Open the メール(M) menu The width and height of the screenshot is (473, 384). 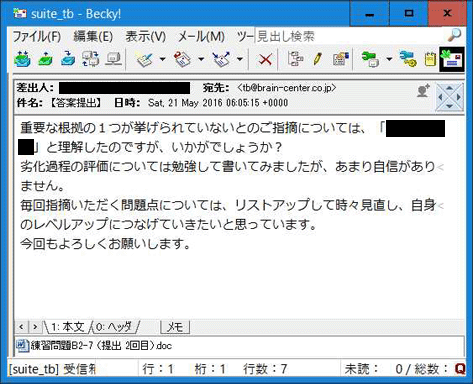[201, 36]
